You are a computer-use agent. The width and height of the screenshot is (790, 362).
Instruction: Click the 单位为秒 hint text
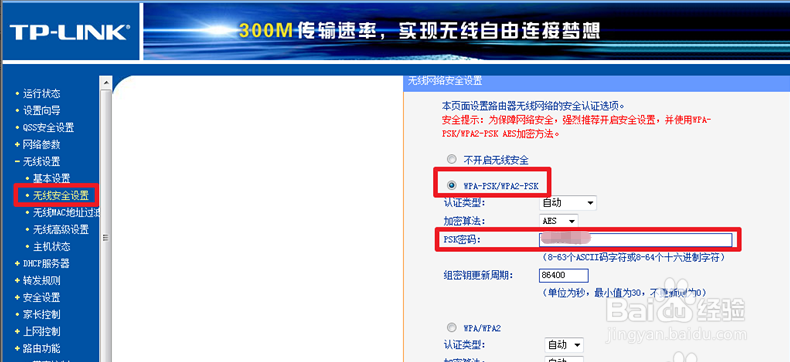point(624,293)
